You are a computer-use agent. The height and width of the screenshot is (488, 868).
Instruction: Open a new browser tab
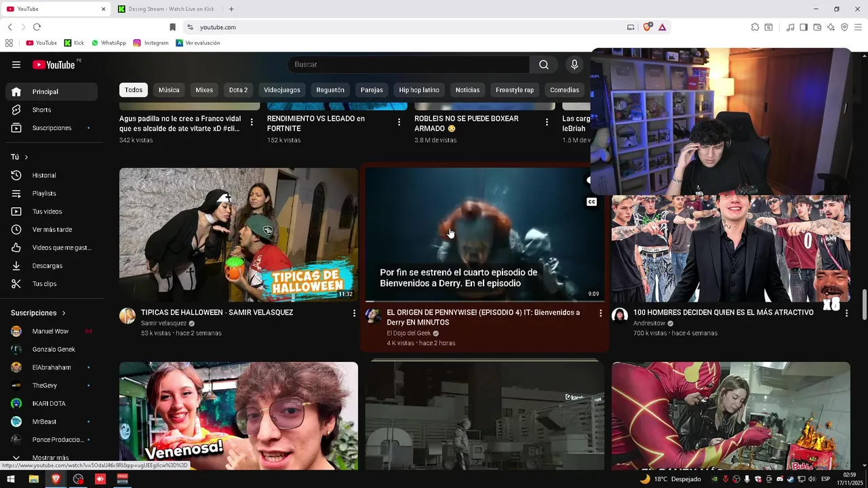click(231, 9)
